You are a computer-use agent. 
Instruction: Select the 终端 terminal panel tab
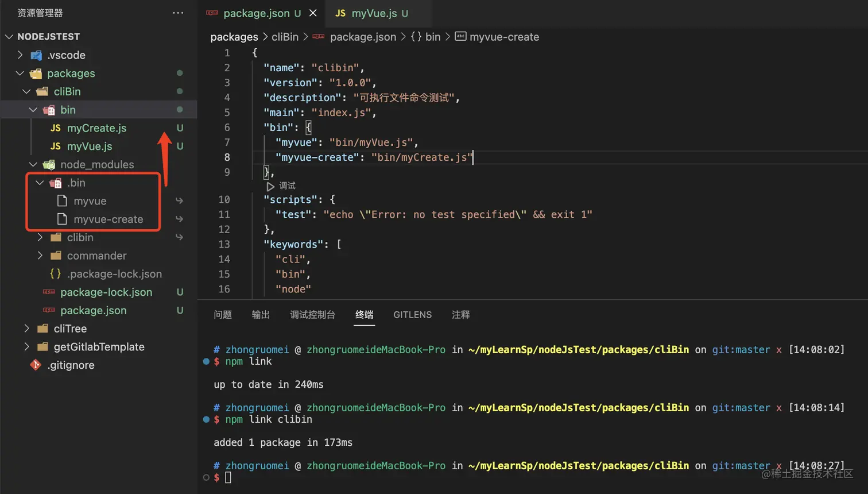point(365,315)
